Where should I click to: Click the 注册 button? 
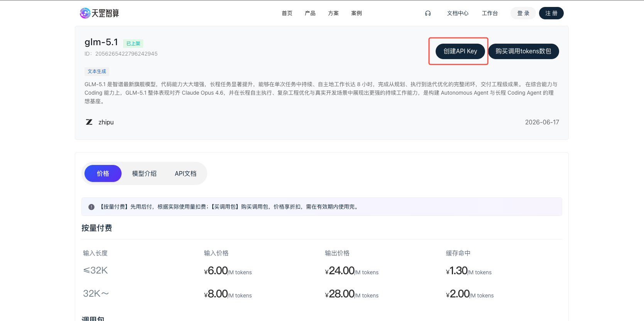551,13
